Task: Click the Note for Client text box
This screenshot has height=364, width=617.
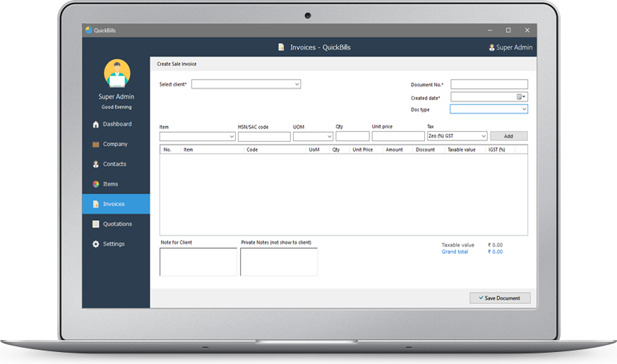Action: pyautogui.click(x=198, y=262)
